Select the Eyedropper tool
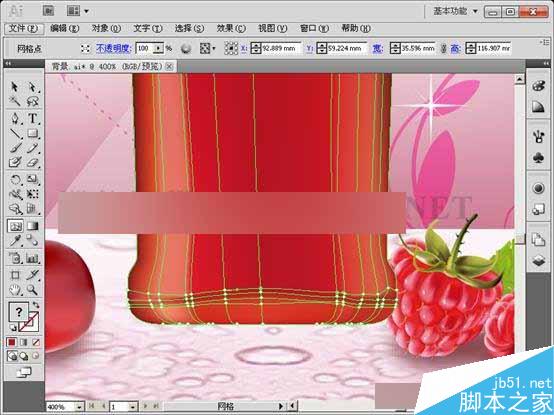554x415 pixels. [14, 241]
